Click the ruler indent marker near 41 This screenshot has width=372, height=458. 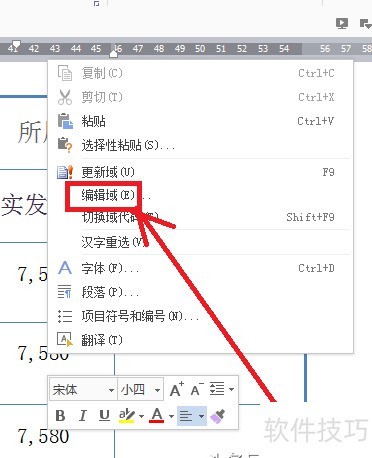click(x=15, y=44)
